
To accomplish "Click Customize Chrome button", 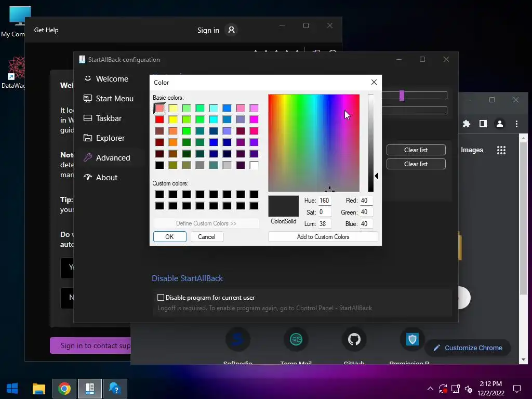I will pyautogui.click(x=468, y=348).
